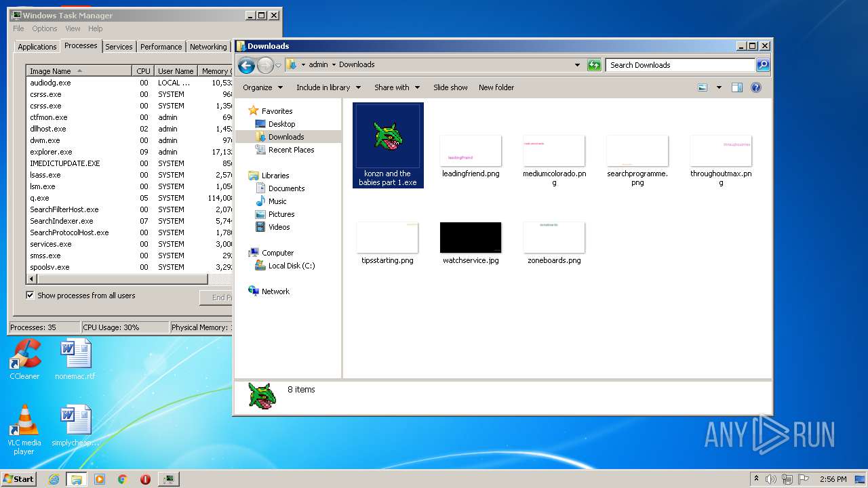Click the Forward navigation arrow in Downloads
868x488 pixels.
point(265,65)
